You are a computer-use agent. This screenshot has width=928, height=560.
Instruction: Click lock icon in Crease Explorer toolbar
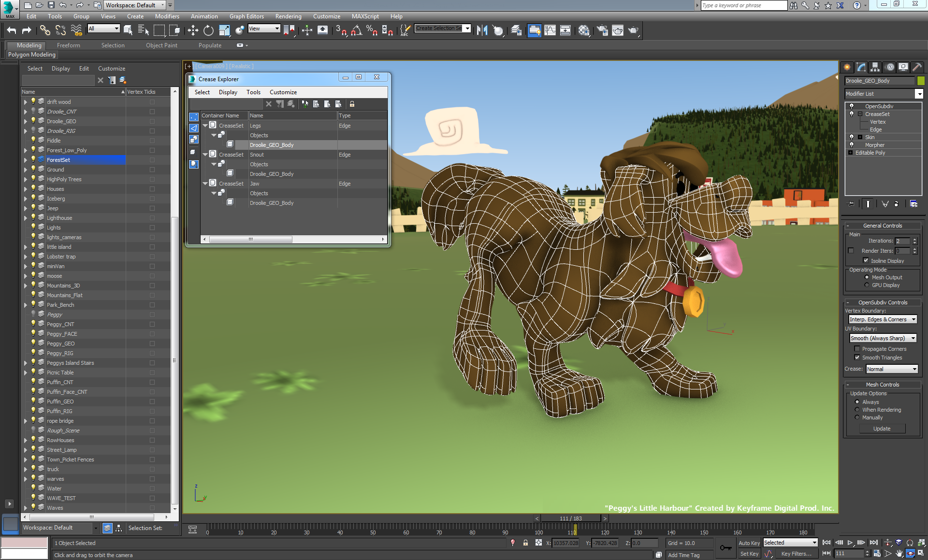click(352, 104)
